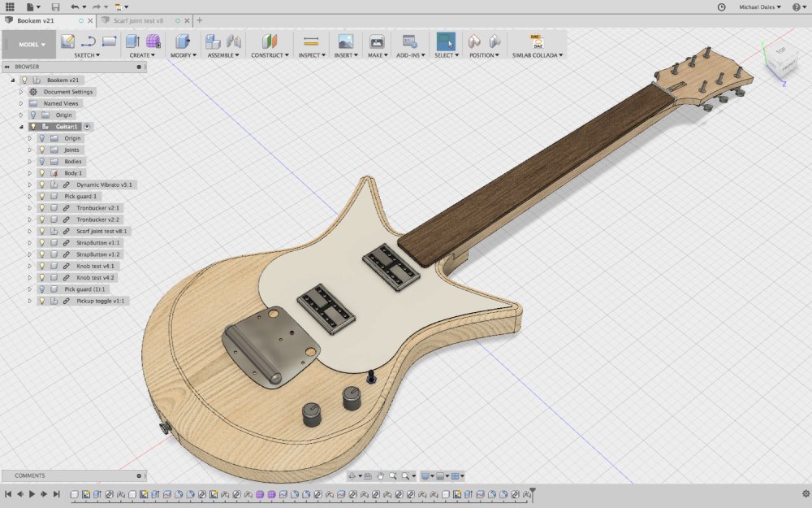Viewport: 812px width, 508px height.
Task: Click the Select tool icon
Action: point(445,41)
